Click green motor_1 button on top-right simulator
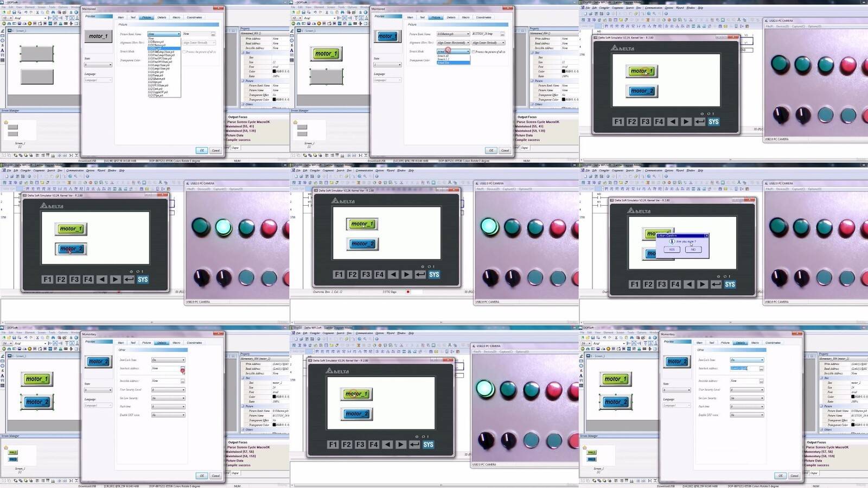 pos(642,71)
